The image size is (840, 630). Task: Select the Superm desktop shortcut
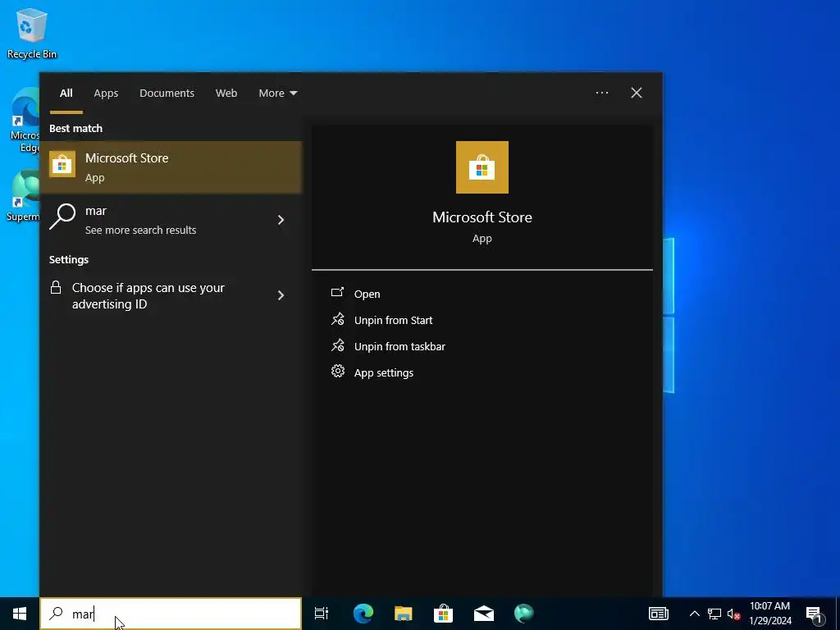click(x=23, y=197)
